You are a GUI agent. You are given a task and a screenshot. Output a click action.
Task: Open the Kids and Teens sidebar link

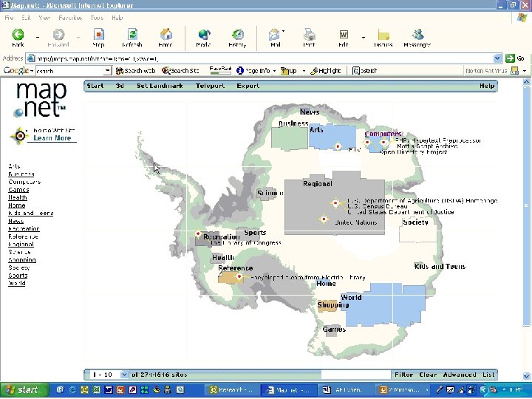click(x=30, y=213)
